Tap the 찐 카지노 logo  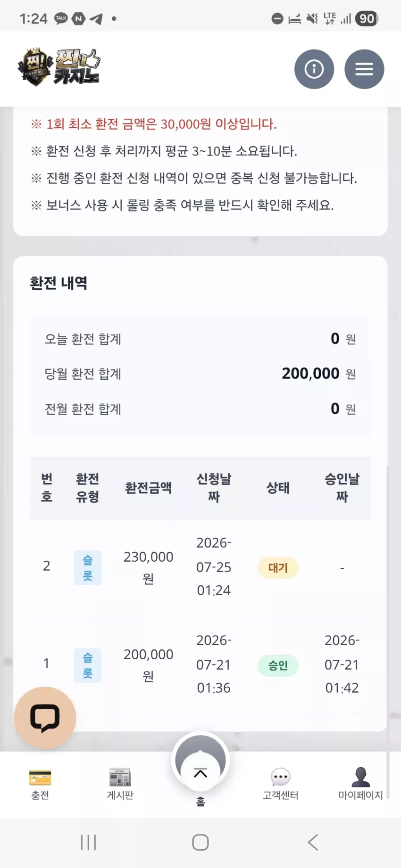(x=59, y=67)
